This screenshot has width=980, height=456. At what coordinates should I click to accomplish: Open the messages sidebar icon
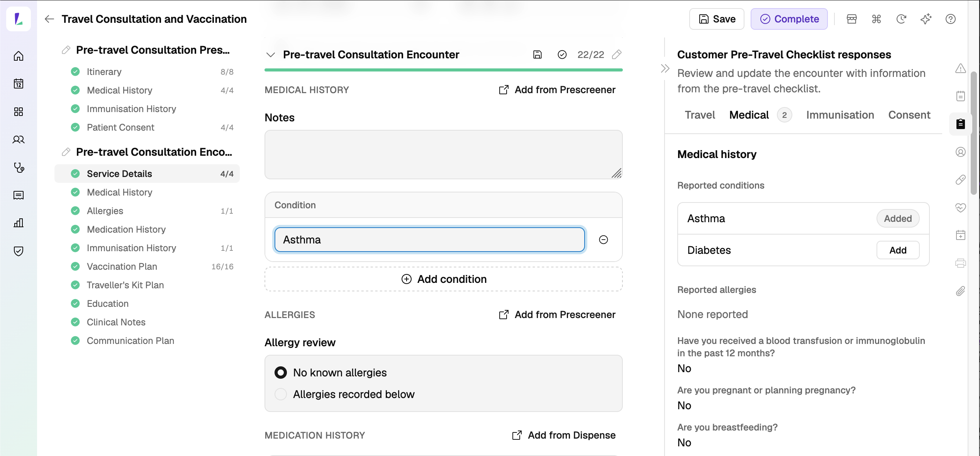tap(19, 195)
